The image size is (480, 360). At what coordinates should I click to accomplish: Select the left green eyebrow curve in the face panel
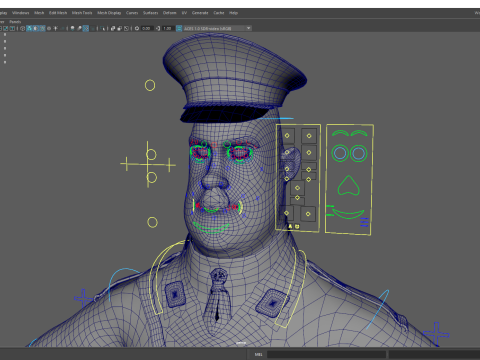[x=340, y=133]
